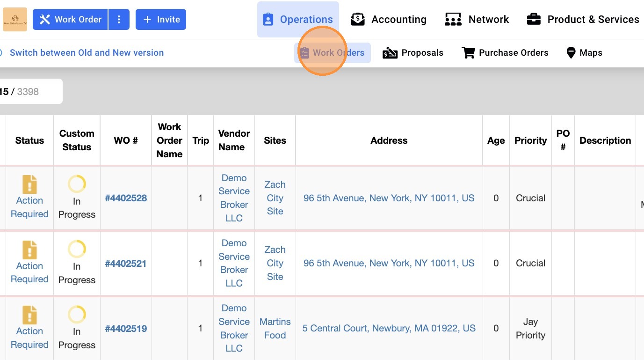Click the Work Order create button
Screen dimensions: 644x360
click(70, 20)
